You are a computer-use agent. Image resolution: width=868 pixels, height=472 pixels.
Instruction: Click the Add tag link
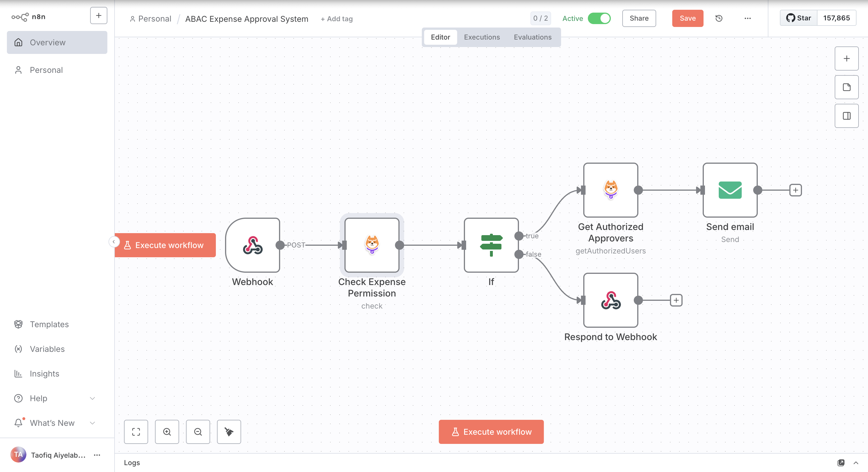click(337, 19)
